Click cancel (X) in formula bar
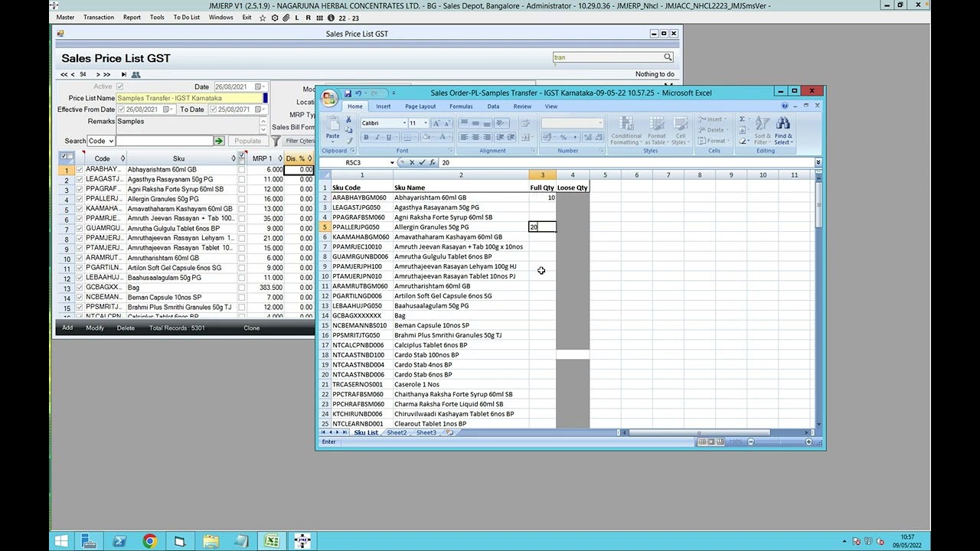The width and height of the screenshot is (980, 551). pyautogui.click(x=411, y=162)
